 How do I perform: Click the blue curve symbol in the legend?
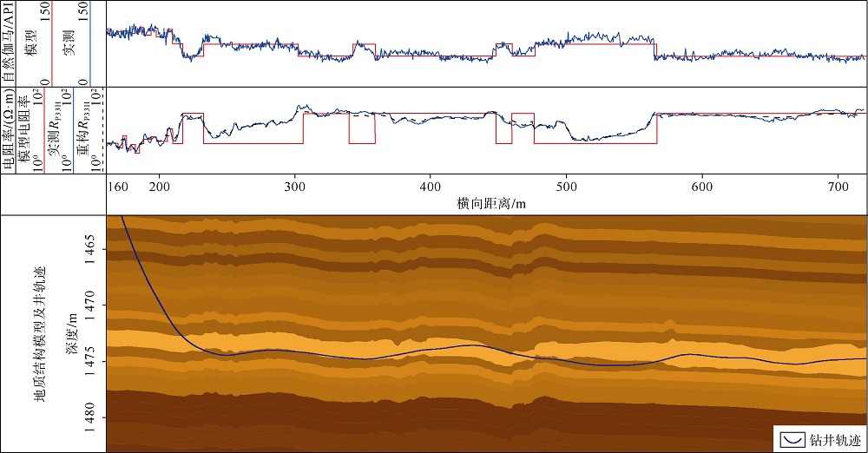[x=792, y=440]
